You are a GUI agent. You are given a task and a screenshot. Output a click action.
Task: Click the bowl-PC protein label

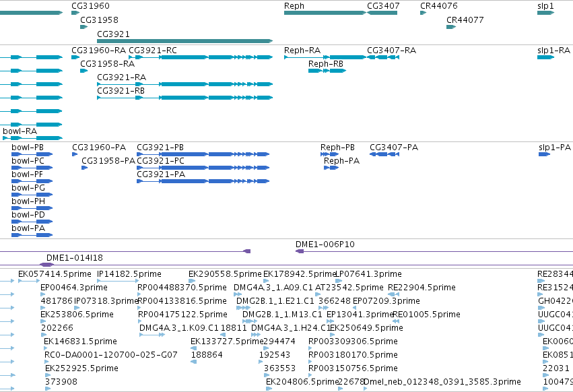28,161
